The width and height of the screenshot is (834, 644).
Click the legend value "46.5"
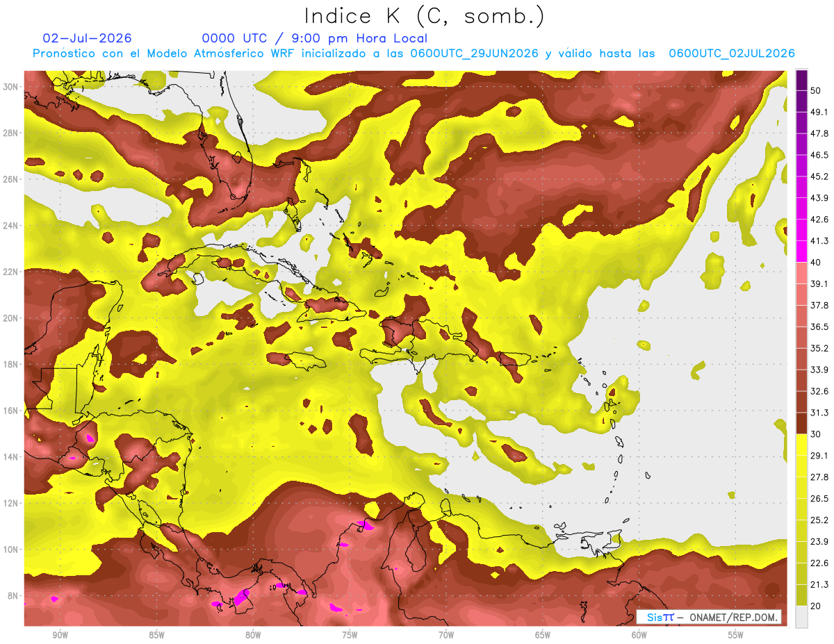[x=819, y=155]
